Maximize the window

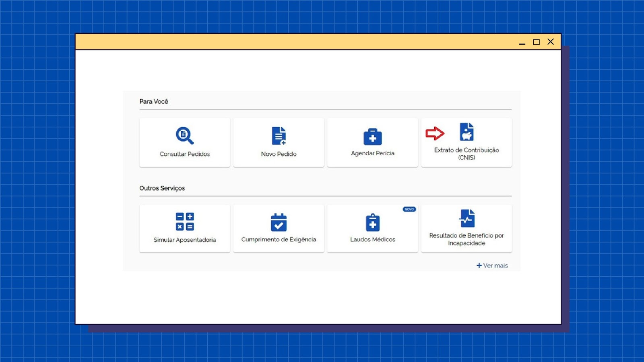(x=536, y=42)
